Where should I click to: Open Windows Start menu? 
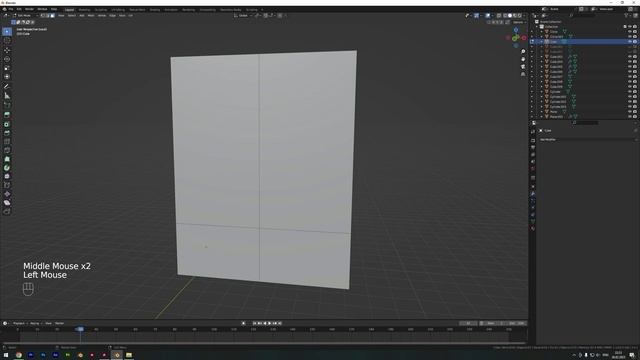[6, 355]
